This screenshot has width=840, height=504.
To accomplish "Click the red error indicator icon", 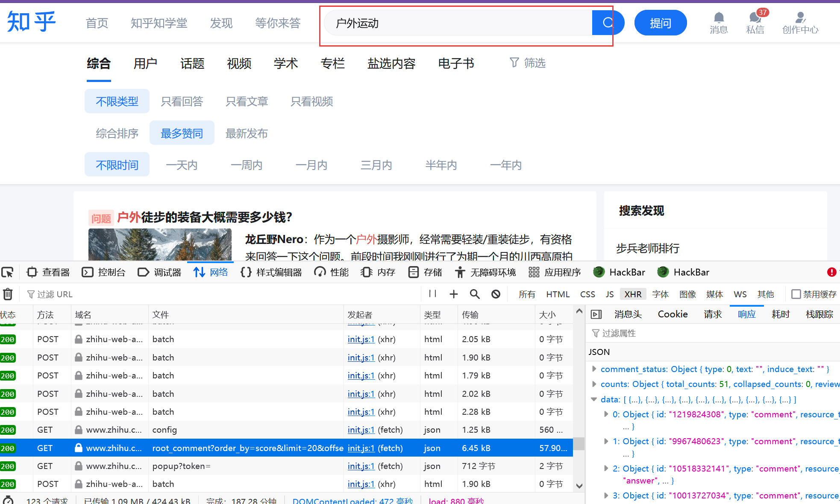I will click(831, 272).
